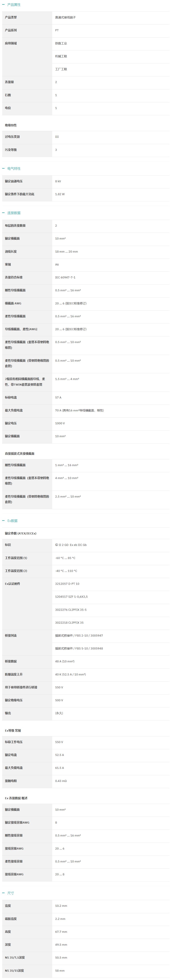Viewport: 170px width, 980px height.
Task: Click the 绝缘特性 subheading
Action: 11,126
